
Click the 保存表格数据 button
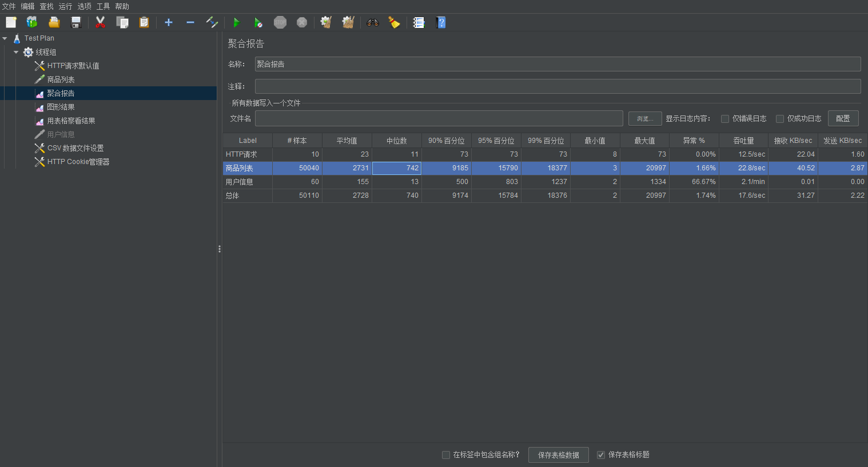pos(559,455)
